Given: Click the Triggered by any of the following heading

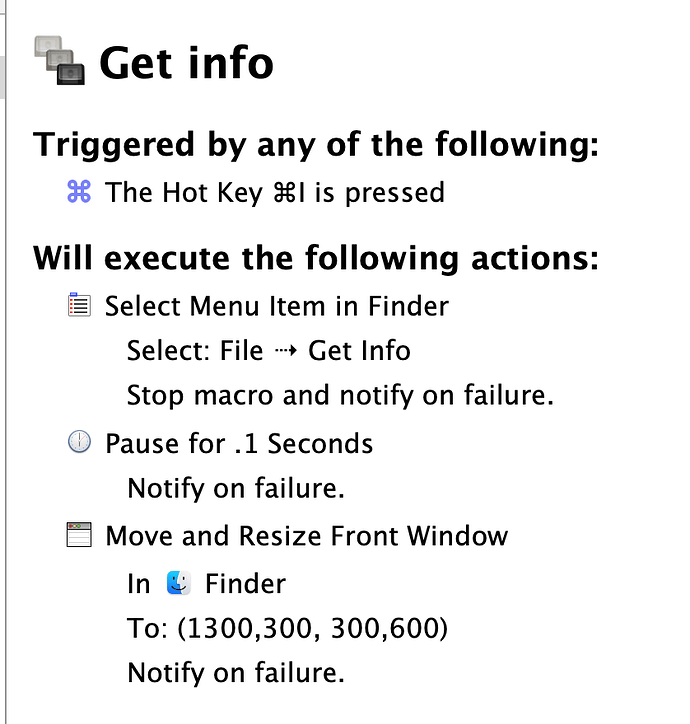Looking at the screenshot, I should coord(316,145).
